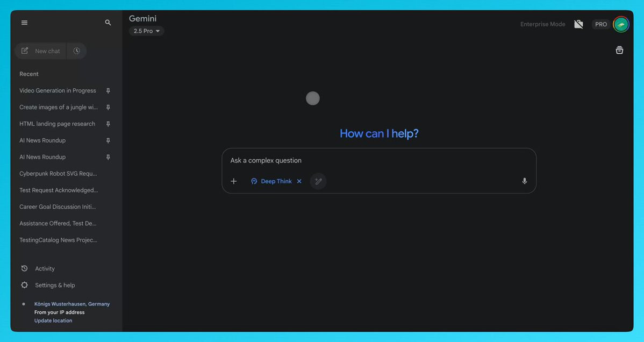This screenshot has width=644, height=342.
Task: Click Königs Wusterhausen, Germany location link
Action: point(72,304)
